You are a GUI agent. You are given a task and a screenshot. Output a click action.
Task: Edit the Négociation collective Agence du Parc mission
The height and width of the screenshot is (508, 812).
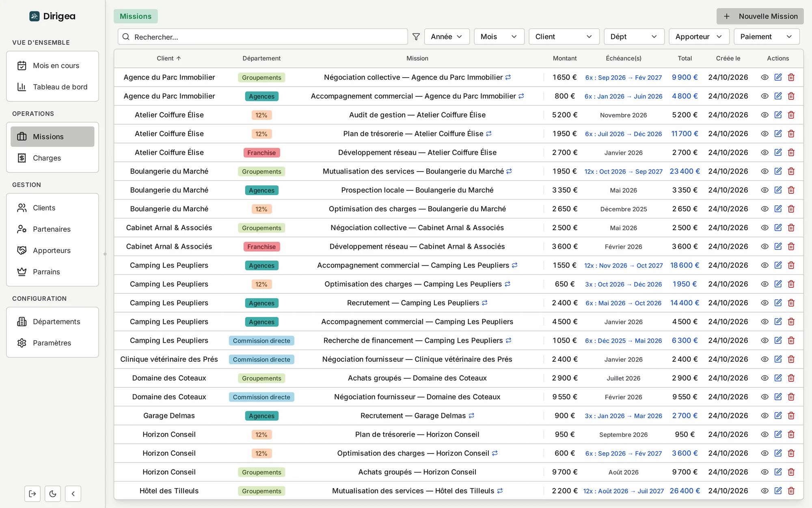778,77
